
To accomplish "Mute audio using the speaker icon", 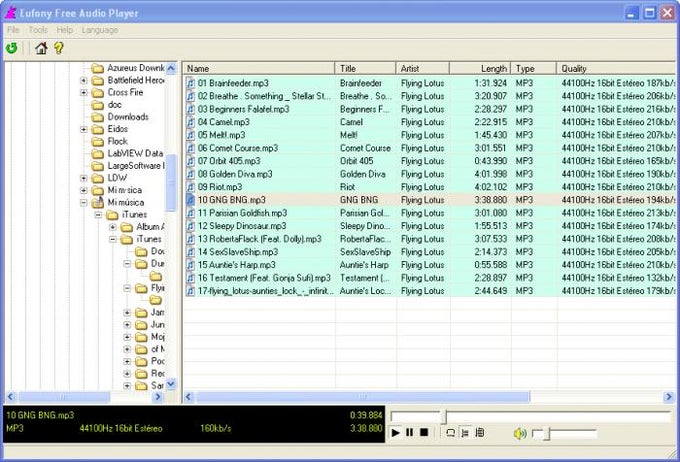I will (x=520, y=433).
